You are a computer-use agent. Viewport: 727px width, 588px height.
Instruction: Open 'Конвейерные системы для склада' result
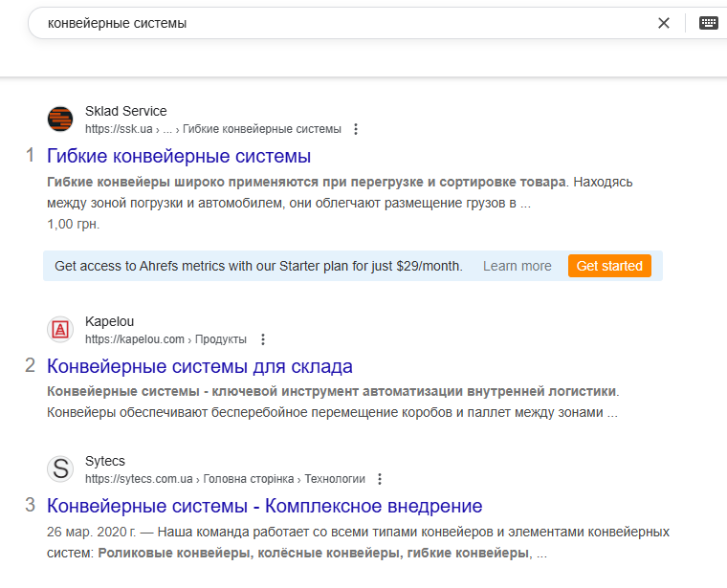click(x=199, y=366)
